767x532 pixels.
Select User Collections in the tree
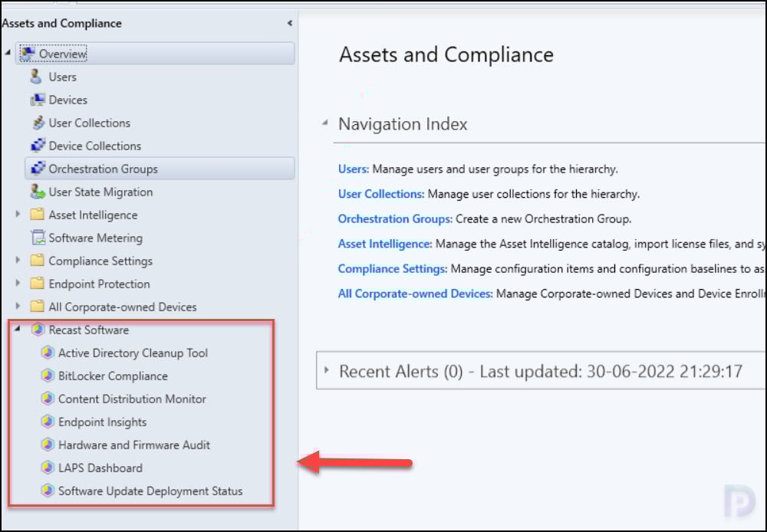(x=90, y=123)
